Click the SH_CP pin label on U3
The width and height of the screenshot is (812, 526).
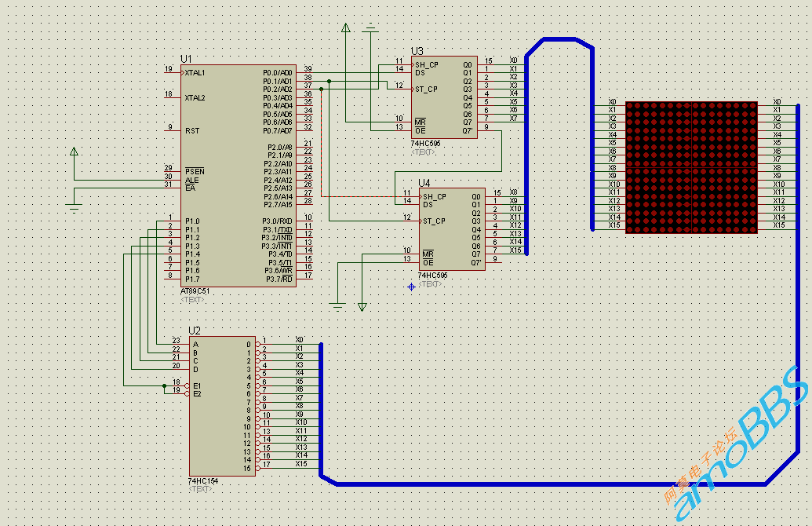pos(427,65)
